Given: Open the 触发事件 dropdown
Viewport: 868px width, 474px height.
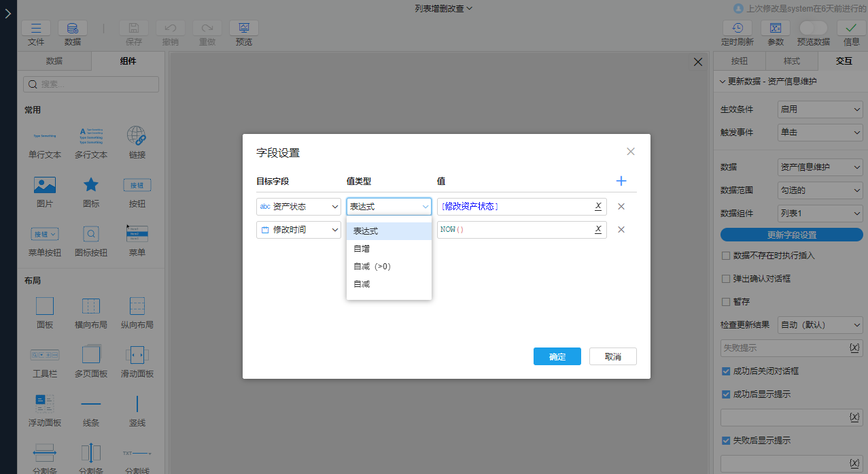Looking at the screenshot, I should tap(820, 132).
